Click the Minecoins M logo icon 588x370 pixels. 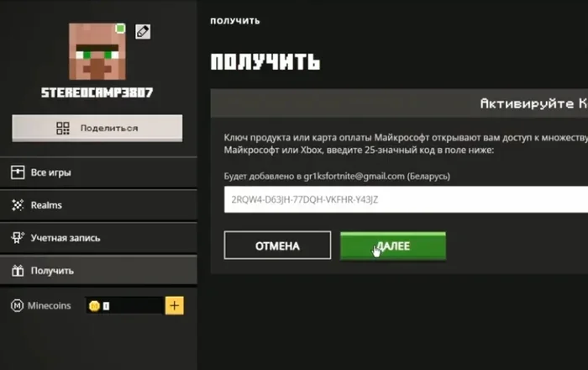(17, 305)
